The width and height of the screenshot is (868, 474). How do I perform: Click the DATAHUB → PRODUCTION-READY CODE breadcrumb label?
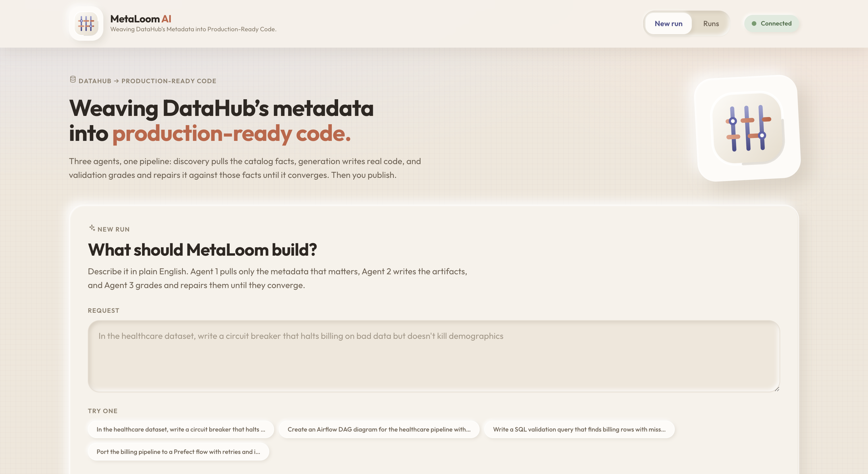click(x=147, y=81)
